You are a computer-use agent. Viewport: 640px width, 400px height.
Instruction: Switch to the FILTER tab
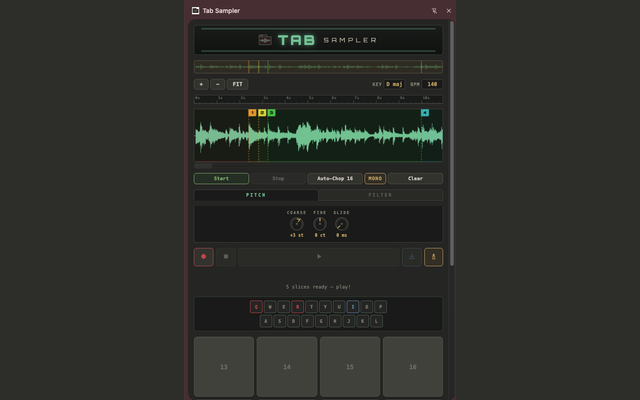point(380,195)
